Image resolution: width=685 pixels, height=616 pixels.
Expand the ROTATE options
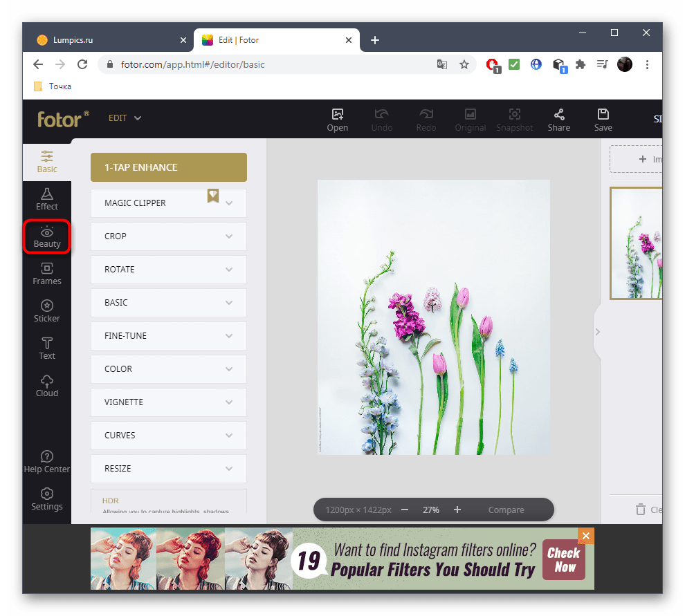pos(168,270)
